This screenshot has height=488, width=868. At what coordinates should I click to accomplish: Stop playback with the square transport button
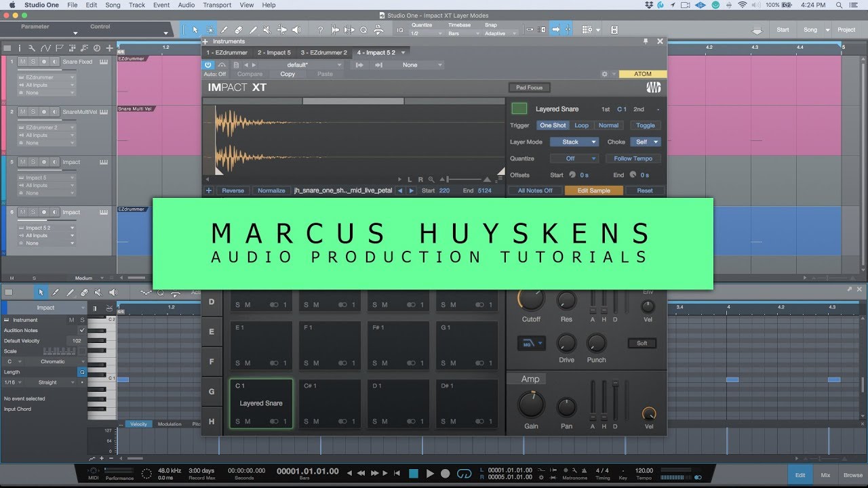(414, 474)
